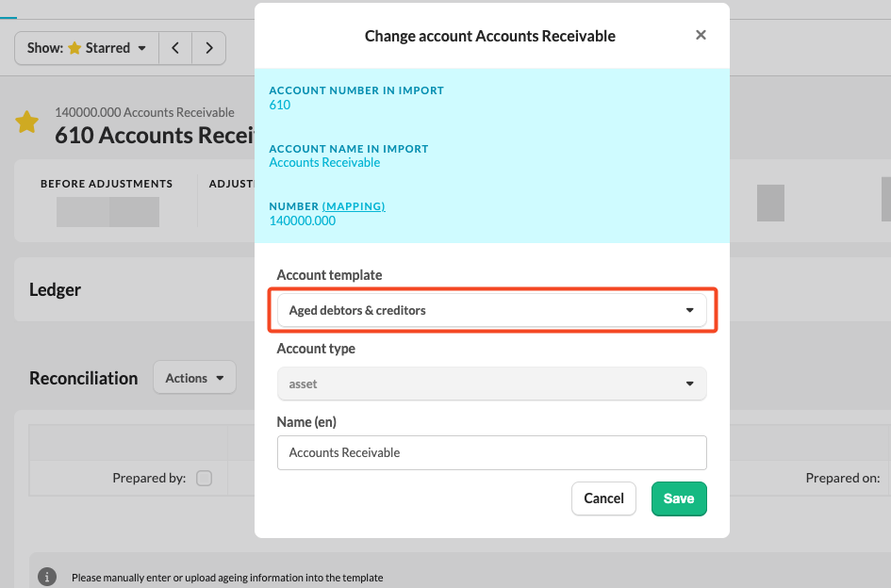The height and width of the screenshot is (588, 891).
Task: Go to next starred account
Action: [209, 48]
